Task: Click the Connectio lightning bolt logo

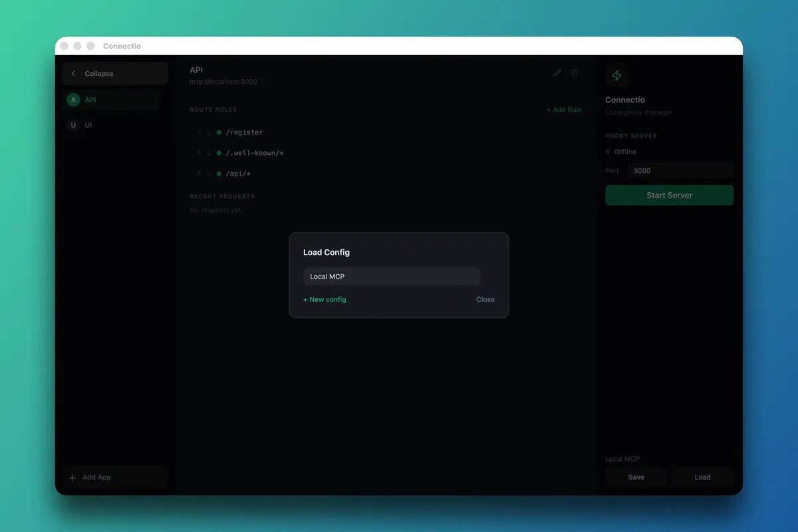Action: 616,76
